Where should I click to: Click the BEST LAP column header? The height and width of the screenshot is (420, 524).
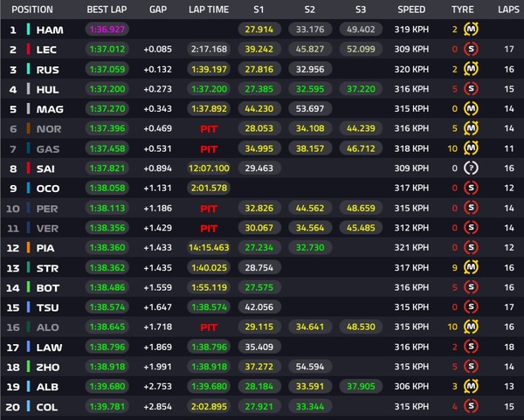click(107, 10)
